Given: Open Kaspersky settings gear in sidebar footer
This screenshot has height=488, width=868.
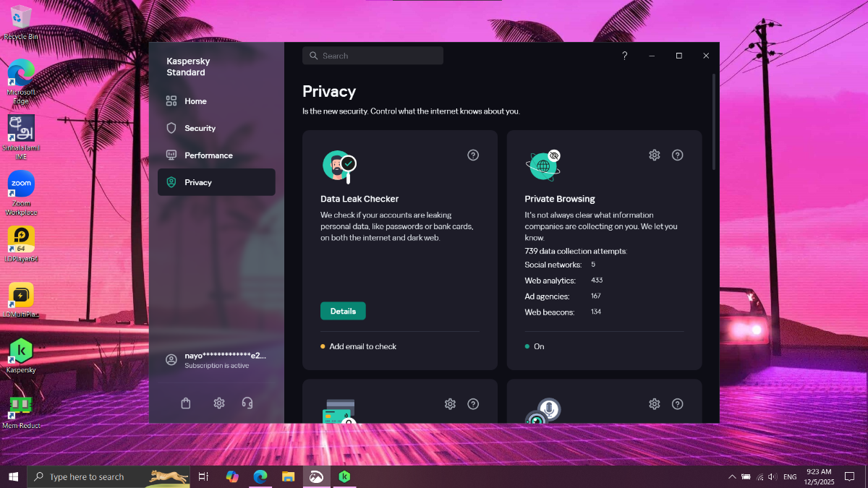Looking at the screenshot, I should (x=219, y=403).
